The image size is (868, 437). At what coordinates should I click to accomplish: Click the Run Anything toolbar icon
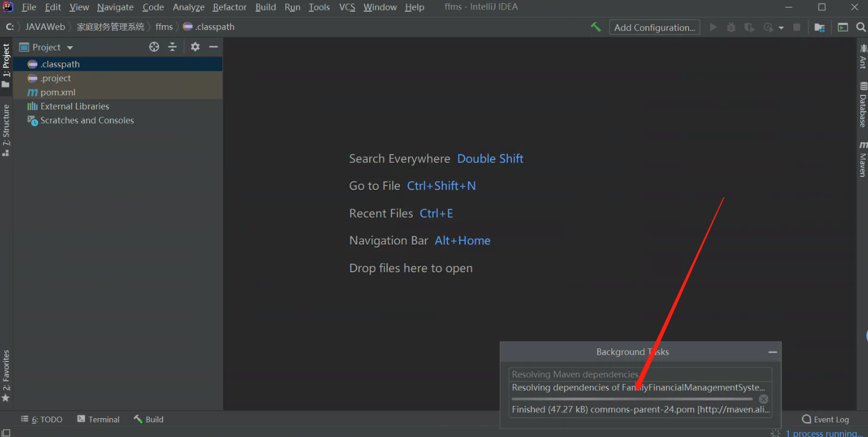click(843, 27)
